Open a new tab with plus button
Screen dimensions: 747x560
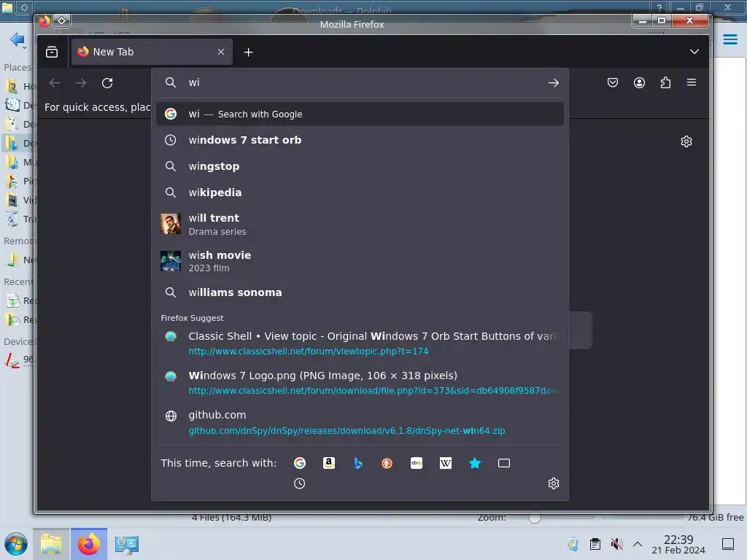click(248, 52)
